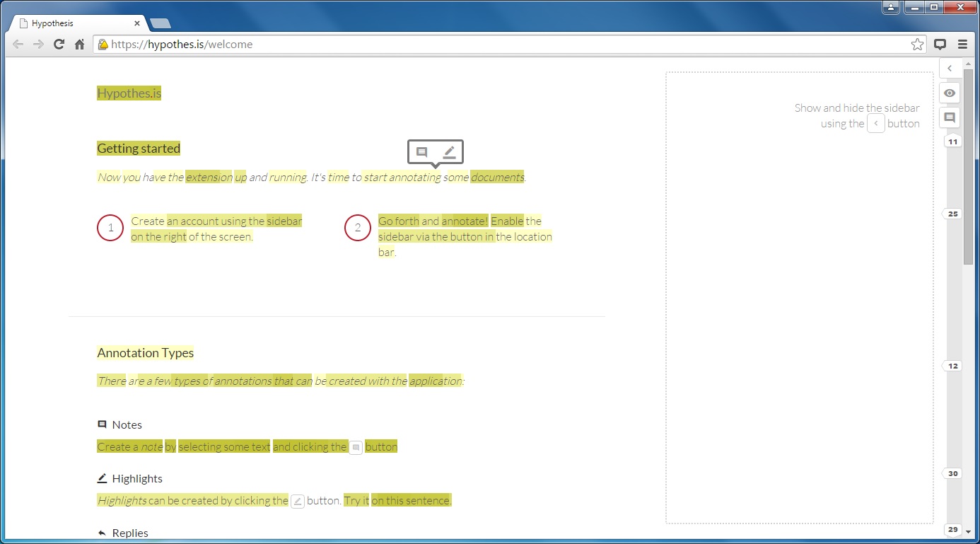This screenshot has height=544, width=980.
Task: Click the highlighted text 'Try it on this sentence.'
Action: (x=398, y=501)
